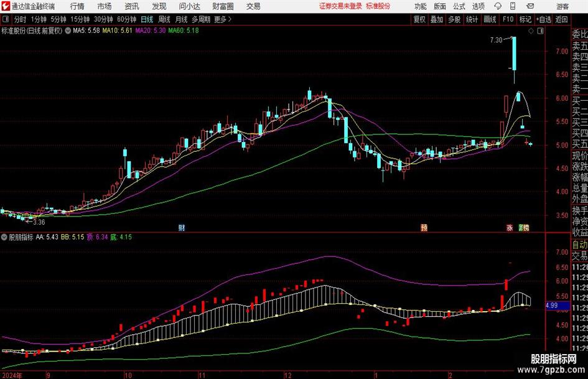Open the 版面 menu
588x379 pixels.
click(439, 6)
